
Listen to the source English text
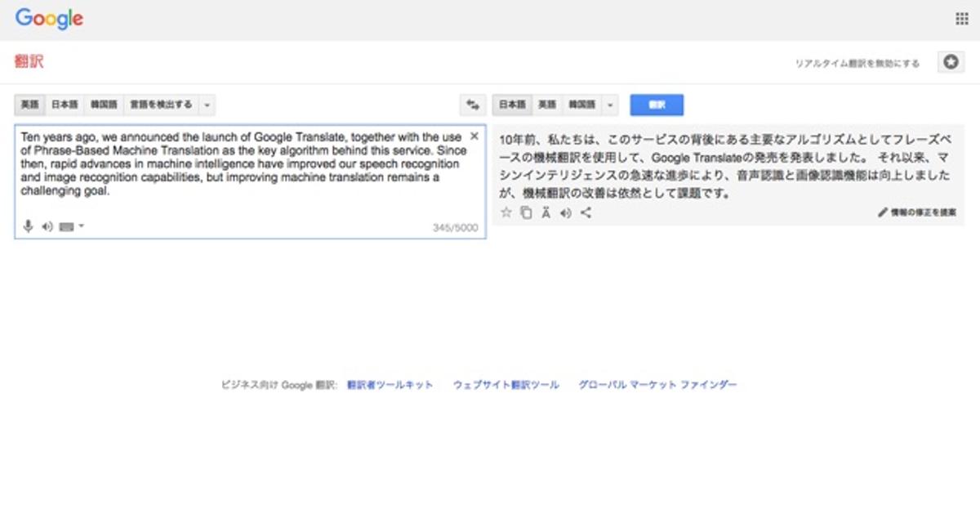47,226
